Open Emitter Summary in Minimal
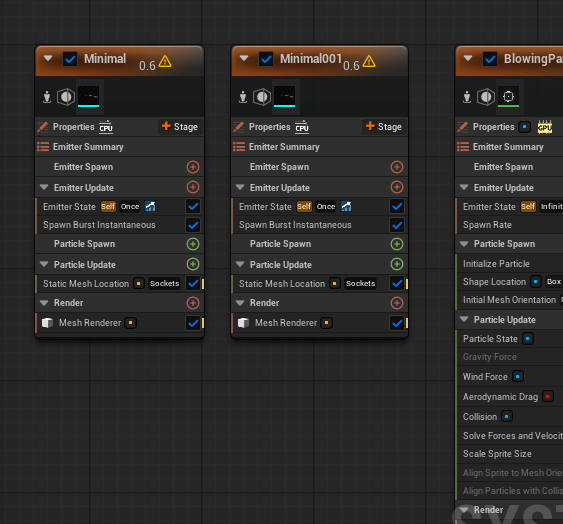 [120, 147]
